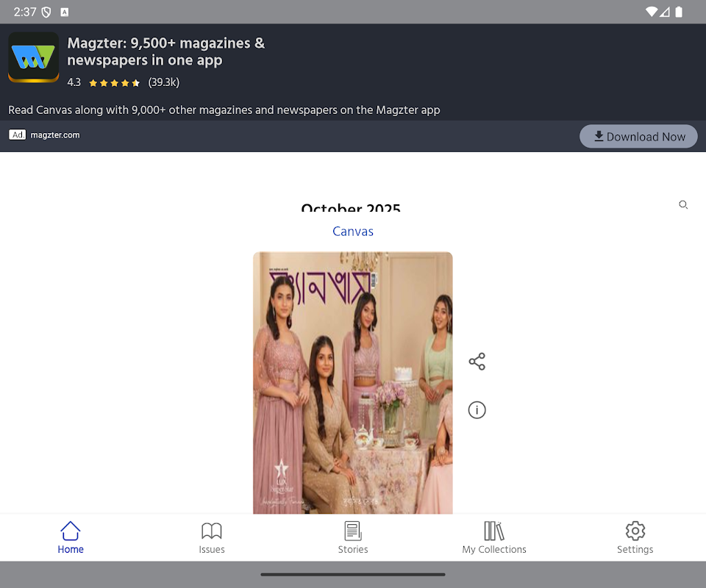This screenshot has width=706, height=588.
Task: Switch to the Issues tab
Action: pos(212,538)
